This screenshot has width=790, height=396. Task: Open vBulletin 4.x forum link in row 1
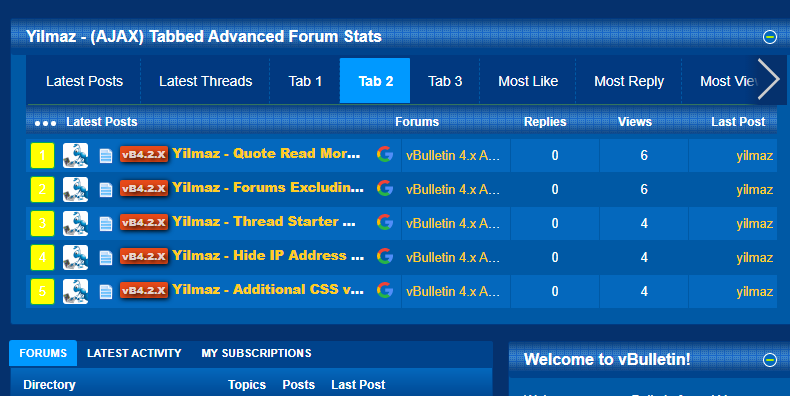[452, 155]
